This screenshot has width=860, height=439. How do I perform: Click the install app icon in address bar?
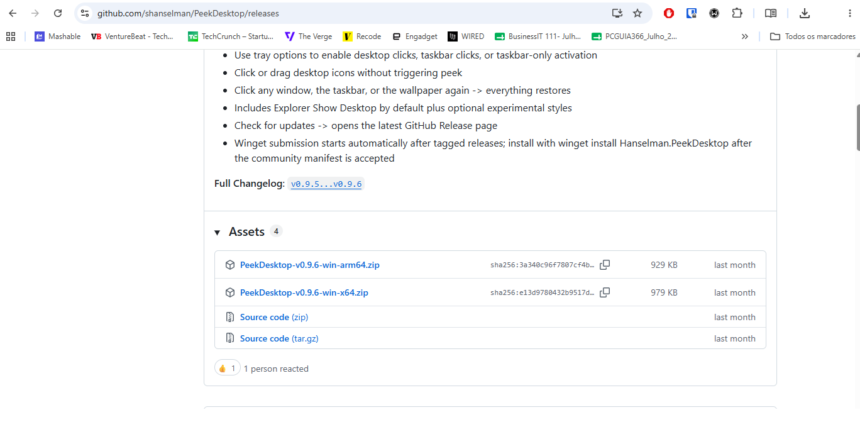click(x=617, y=13)
